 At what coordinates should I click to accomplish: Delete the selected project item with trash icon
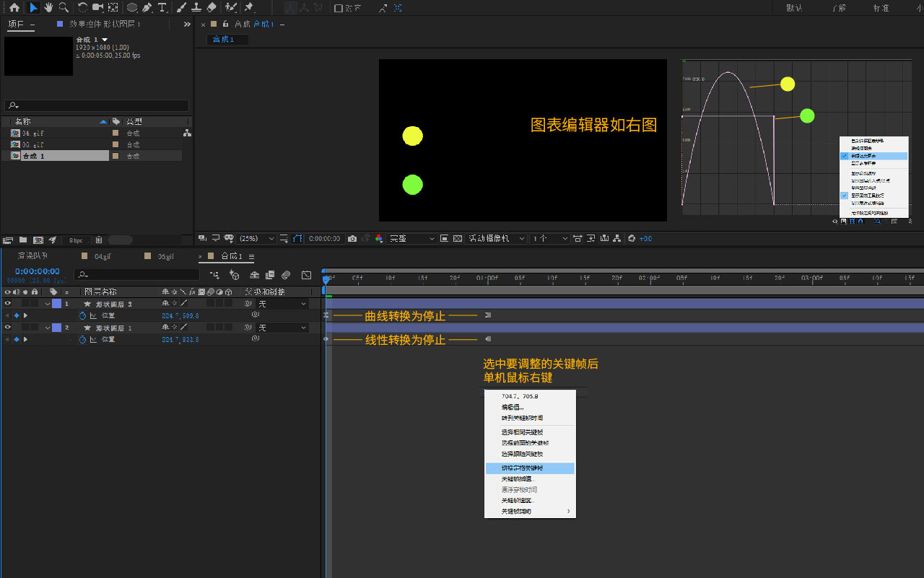tap(99, 240)
